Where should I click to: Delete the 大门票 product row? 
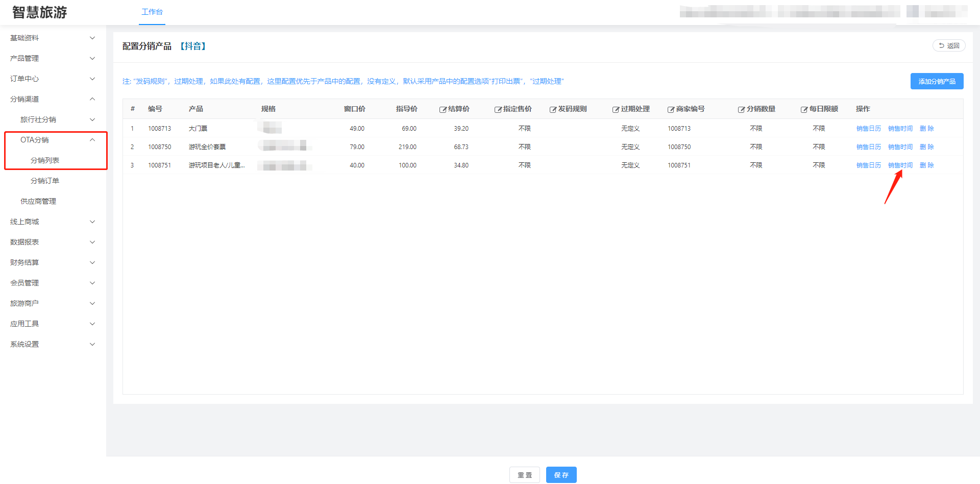[x=926, y=129]
